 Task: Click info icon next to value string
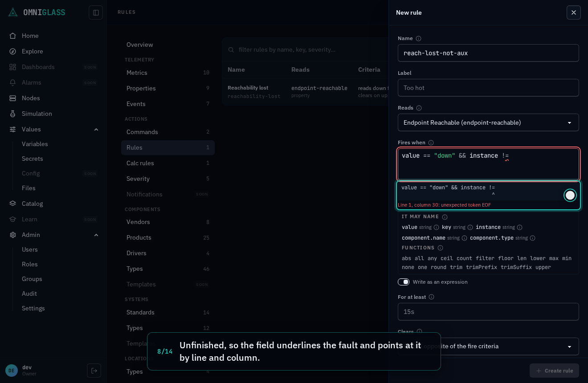[x=436, y=227]
